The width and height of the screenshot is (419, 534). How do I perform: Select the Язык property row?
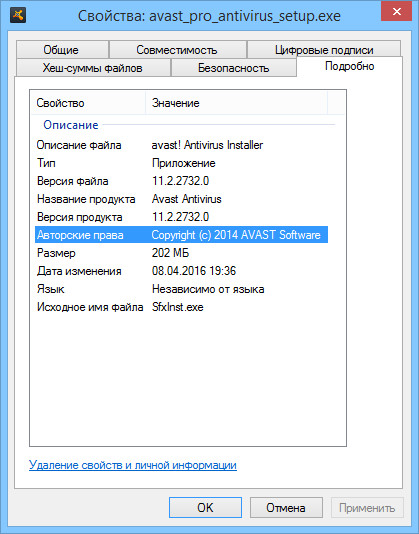click(181, 289)
